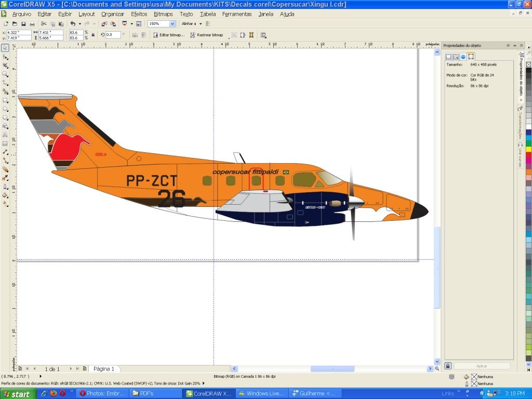Screen dimensions: 532x399
Task: Open the Undo history dropdown arrow
Action: click(79, 24)
